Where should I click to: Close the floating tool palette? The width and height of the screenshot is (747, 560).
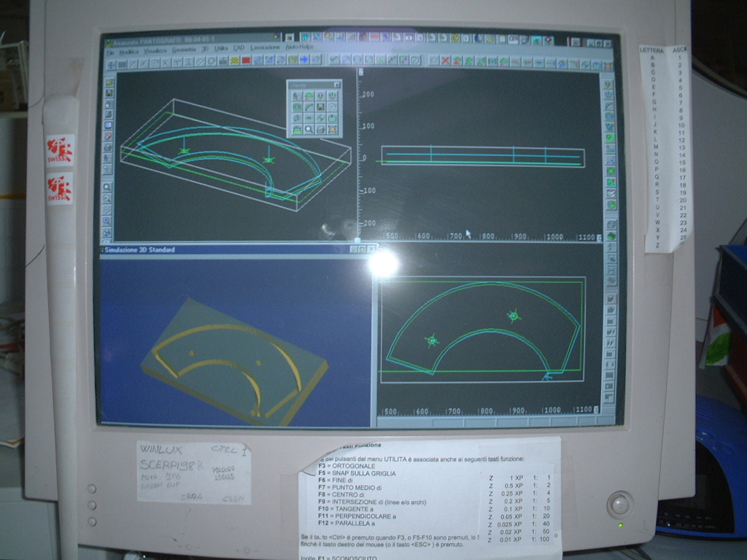[x=337, y=85]
